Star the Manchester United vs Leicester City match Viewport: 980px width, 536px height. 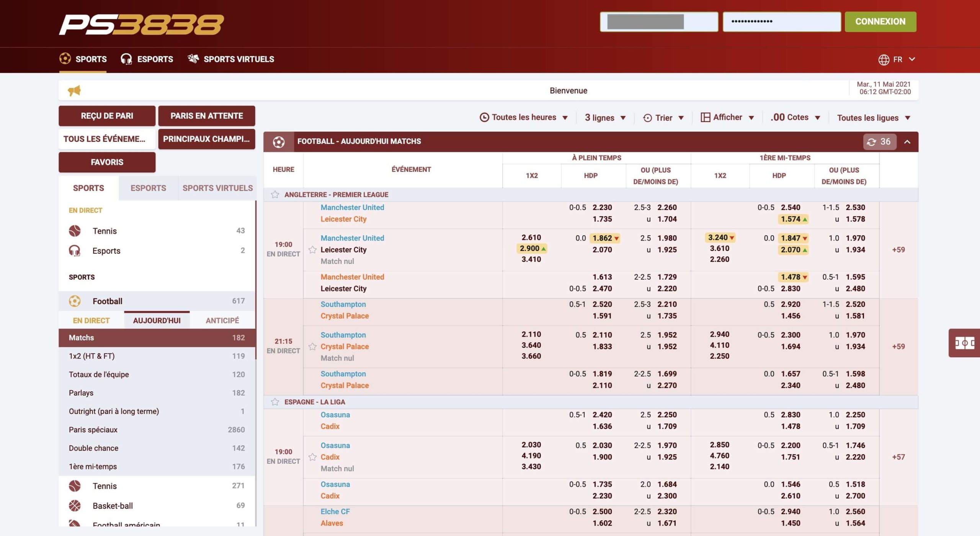[x=312, y=250]
